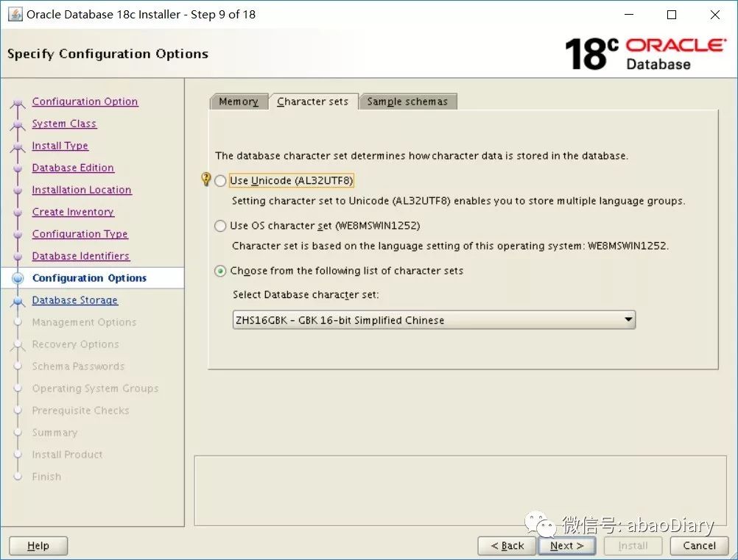Go to Installation Location step link
The image size is (738, 560).
point(82,190)
